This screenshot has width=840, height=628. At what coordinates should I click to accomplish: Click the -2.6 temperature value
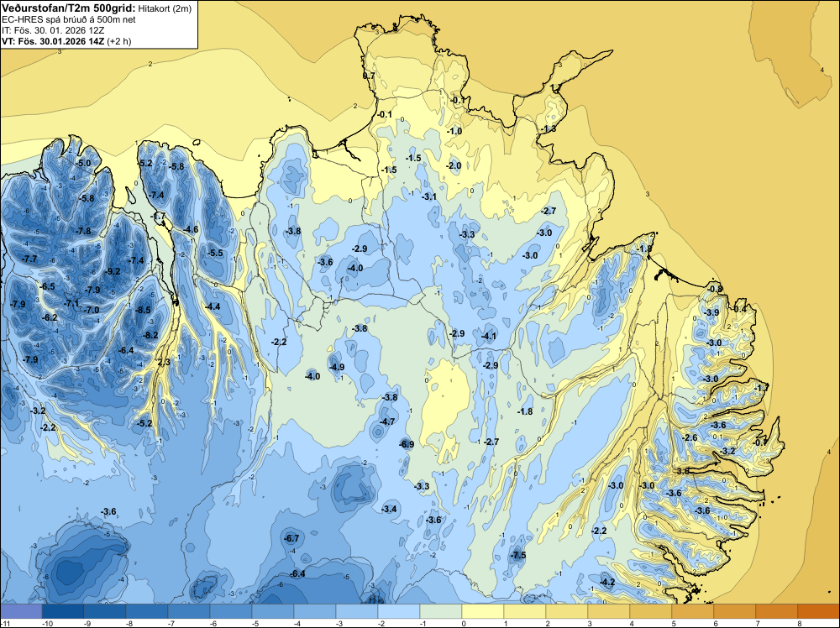(x=690, y=438)
